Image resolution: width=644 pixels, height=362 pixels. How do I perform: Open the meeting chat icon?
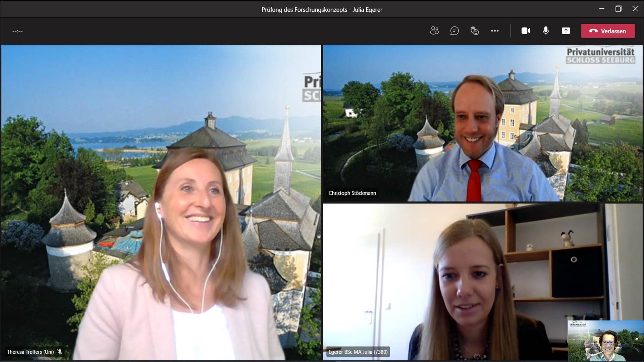click(x=454, y=31)
